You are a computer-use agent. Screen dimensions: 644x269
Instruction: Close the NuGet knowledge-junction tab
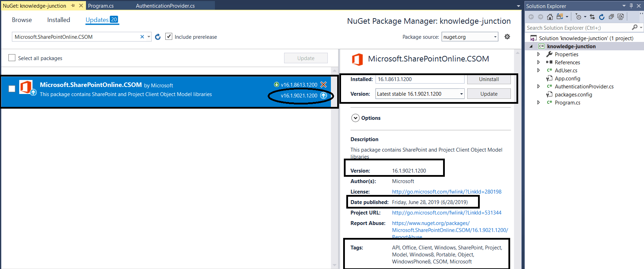pyautogui.click(x=81, y=6)
